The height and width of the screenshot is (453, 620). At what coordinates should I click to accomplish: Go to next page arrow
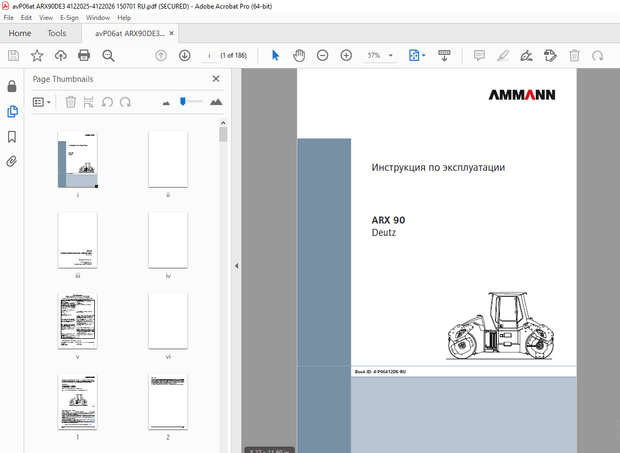point(185,55)
